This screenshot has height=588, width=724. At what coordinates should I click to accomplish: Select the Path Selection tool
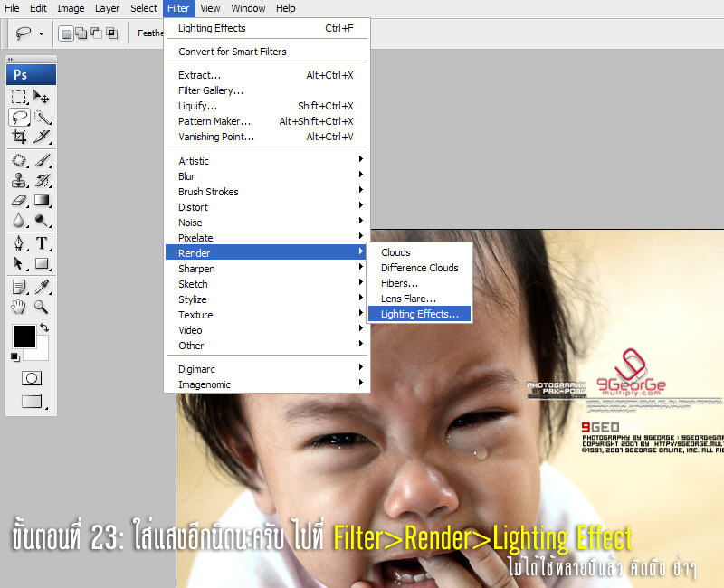(19, 263)
